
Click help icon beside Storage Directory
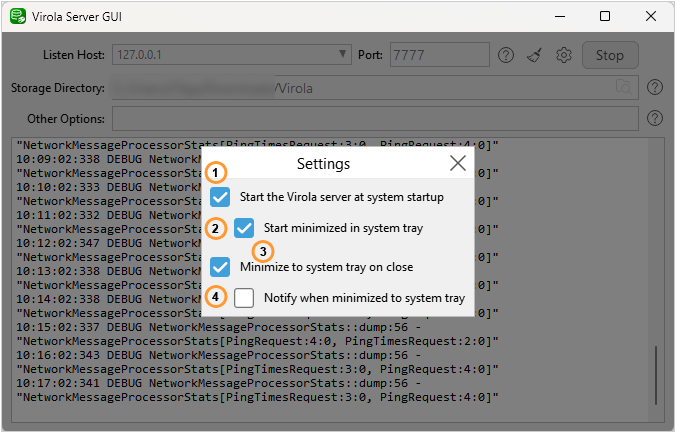coord(654,87)
